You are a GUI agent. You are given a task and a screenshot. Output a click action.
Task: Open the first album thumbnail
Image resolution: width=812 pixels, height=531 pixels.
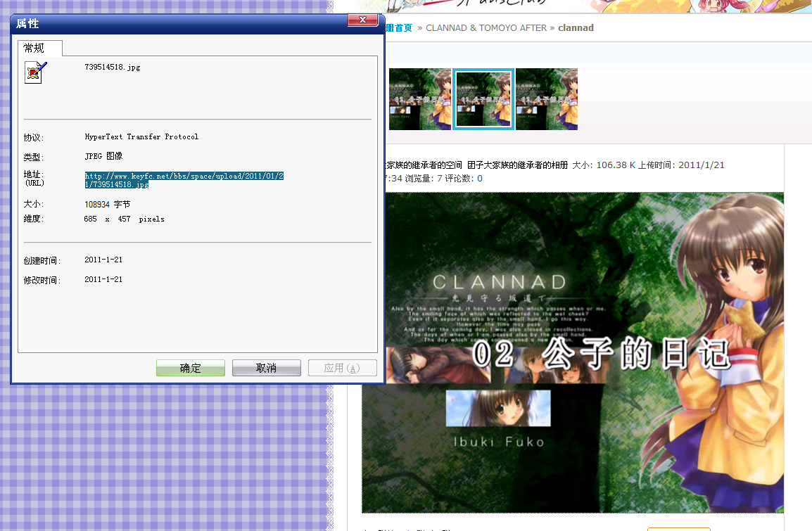pyautogui.click(x=420, y=99)
